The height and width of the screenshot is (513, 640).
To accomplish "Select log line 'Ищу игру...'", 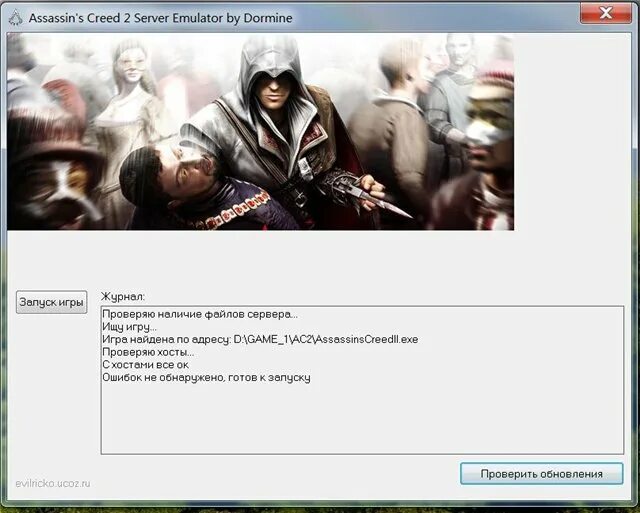I will (129, 327).
